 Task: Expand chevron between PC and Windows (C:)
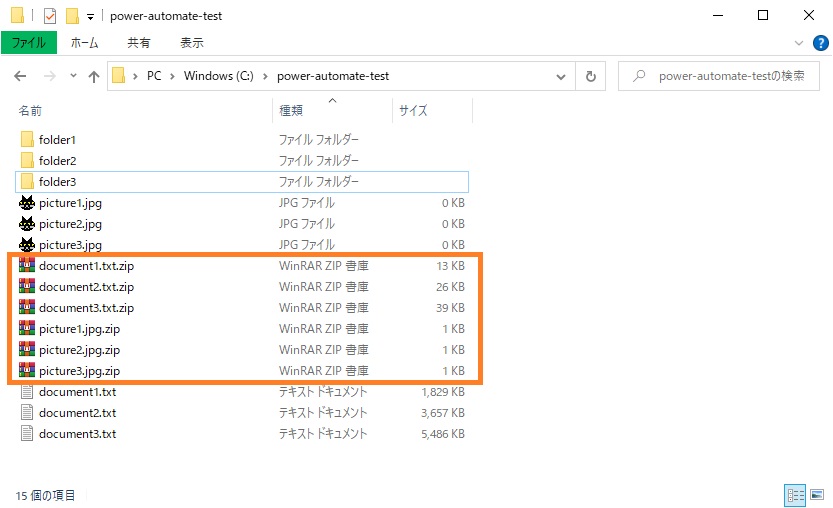coord(173,77)
